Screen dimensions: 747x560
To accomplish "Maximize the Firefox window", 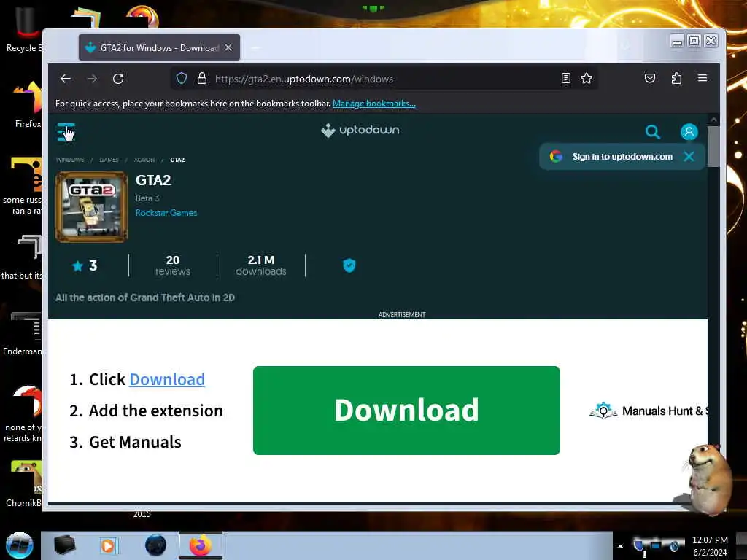I will tap(694, 41).
